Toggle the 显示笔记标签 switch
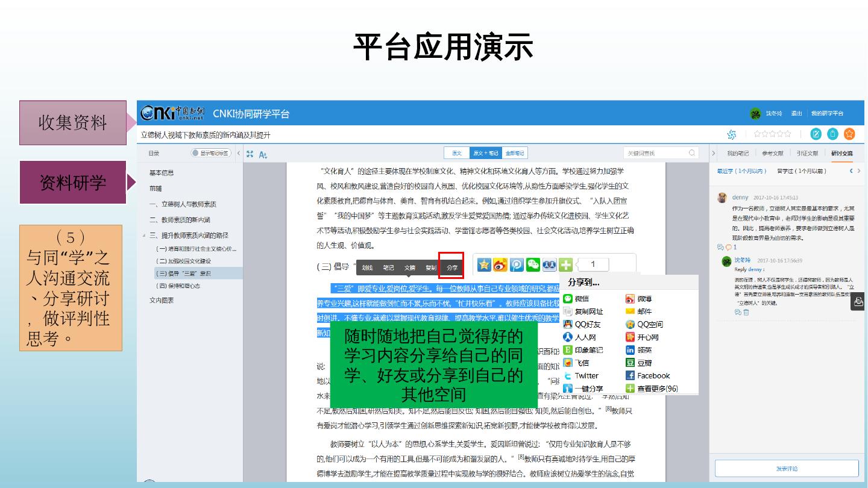Screen dimensions: 868x488 210,153
